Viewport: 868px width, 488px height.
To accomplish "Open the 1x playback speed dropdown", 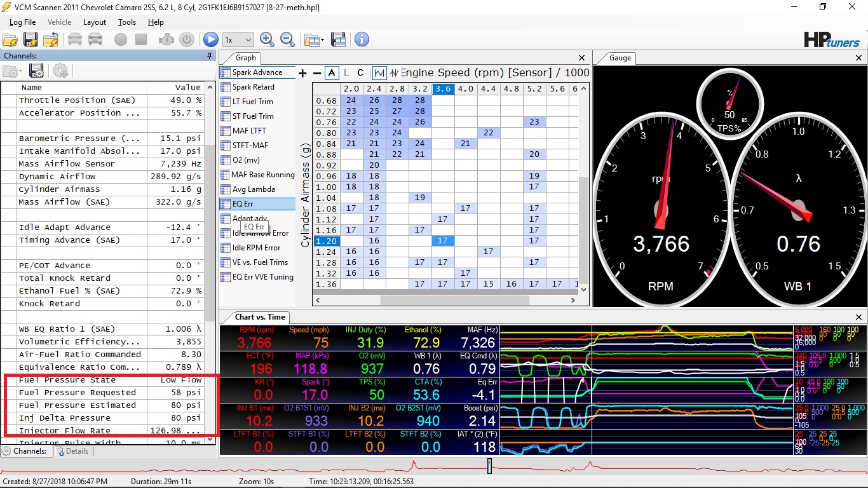I will (x=238, y=39).
